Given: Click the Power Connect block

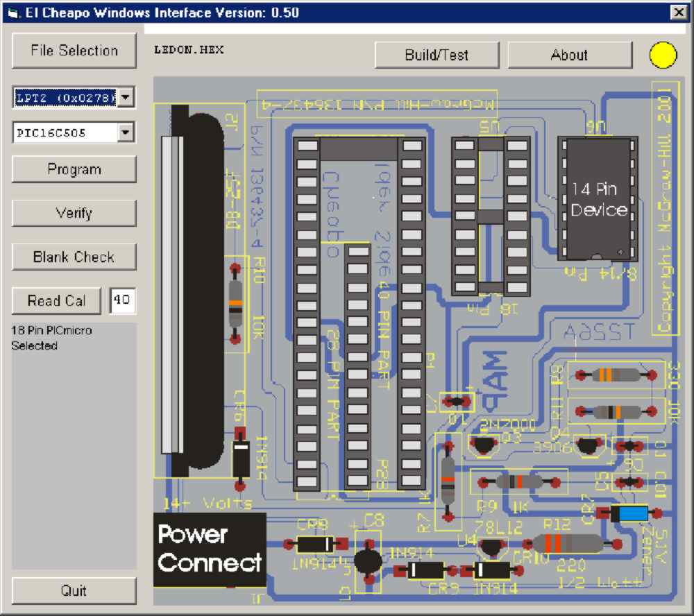Looking at the screenshot, I should click(210, 549).
